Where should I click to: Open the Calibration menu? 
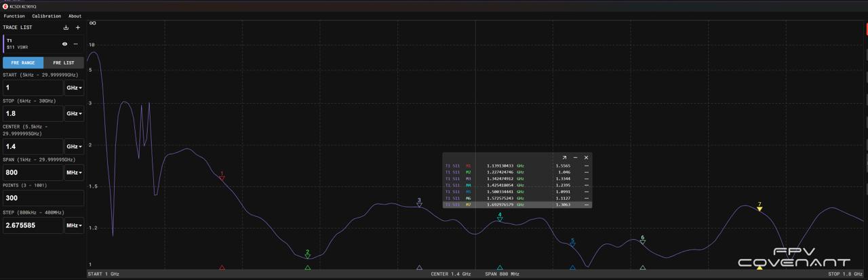pos(46,16)
